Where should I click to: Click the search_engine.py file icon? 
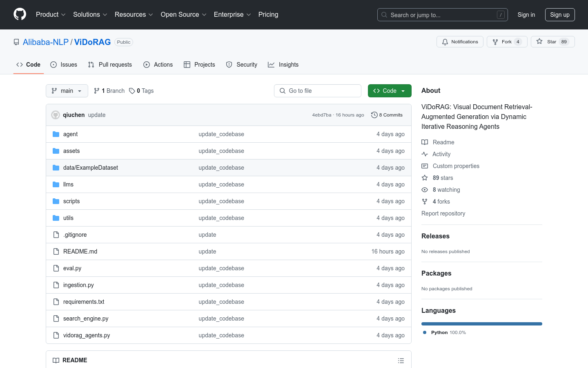tap(56, 319)
